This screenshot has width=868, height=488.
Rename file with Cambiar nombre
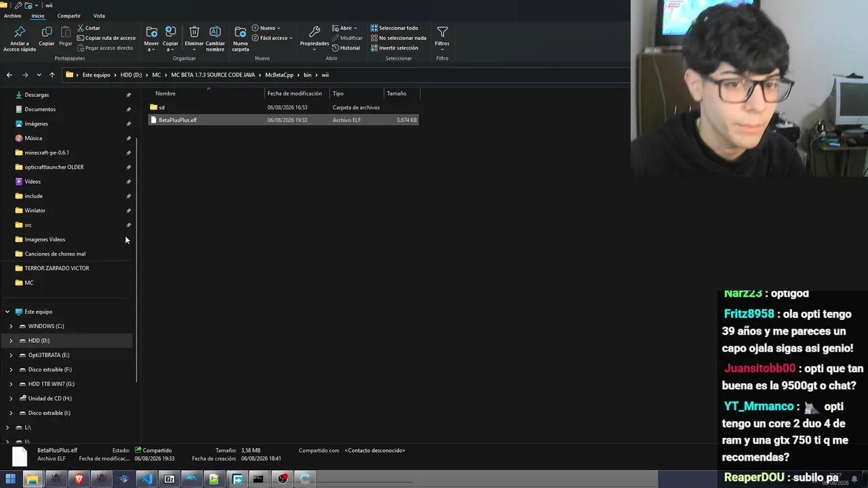pyautogui.click(x=215, y=39)
